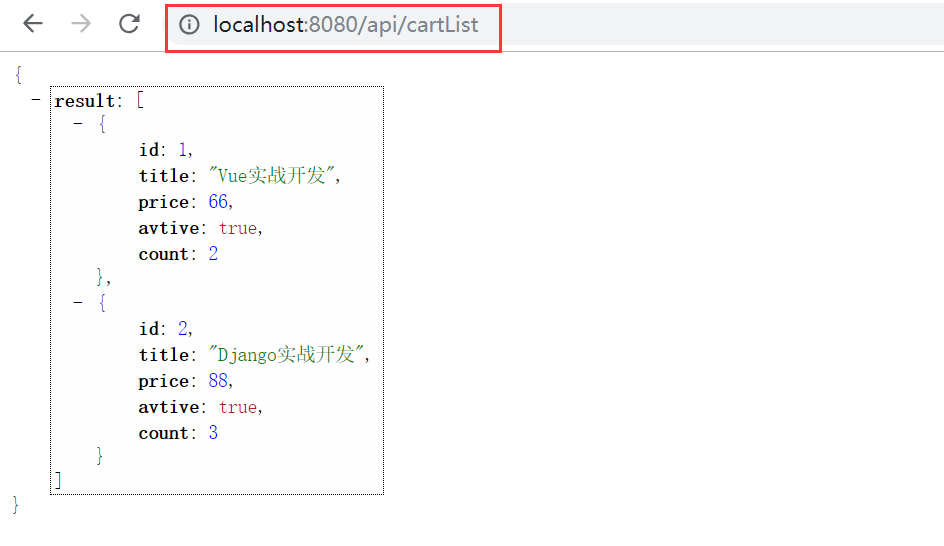
Task: Click the price key above avtive: true of item 1
Action: tap(164, 203)
